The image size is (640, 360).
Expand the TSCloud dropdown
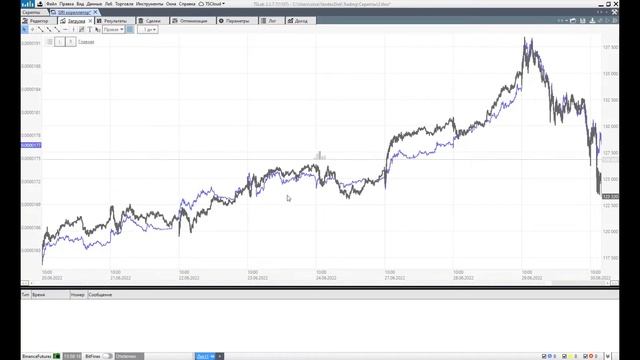212,4
